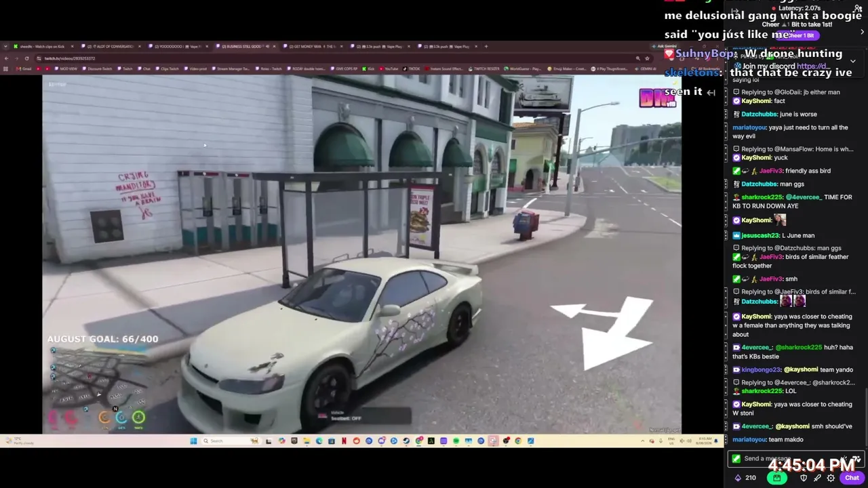Click Replying to @MansaFlow reply header
The width and height of the screenshot is (868, 488).
pos(793,149)
